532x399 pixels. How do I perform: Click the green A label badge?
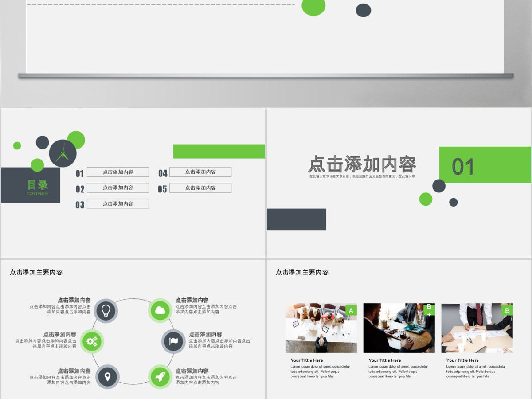(x=351, y=310)
